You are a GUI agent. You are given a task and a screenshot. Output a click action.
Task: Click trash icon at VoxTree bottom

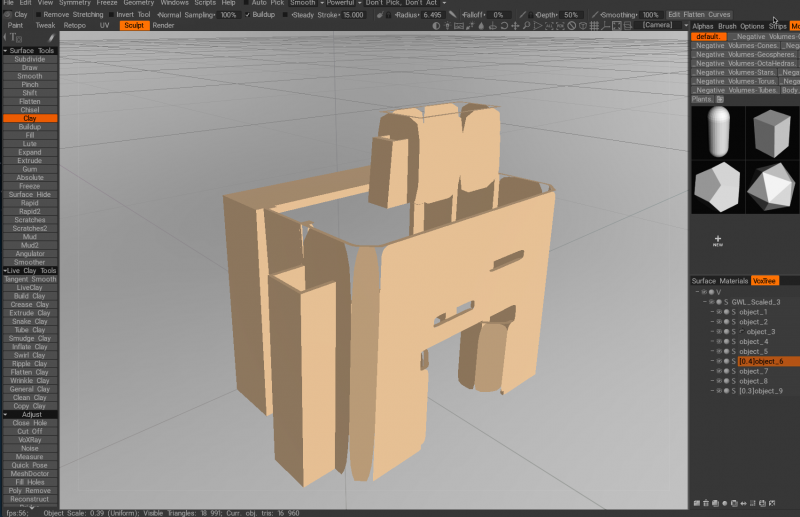705,502
